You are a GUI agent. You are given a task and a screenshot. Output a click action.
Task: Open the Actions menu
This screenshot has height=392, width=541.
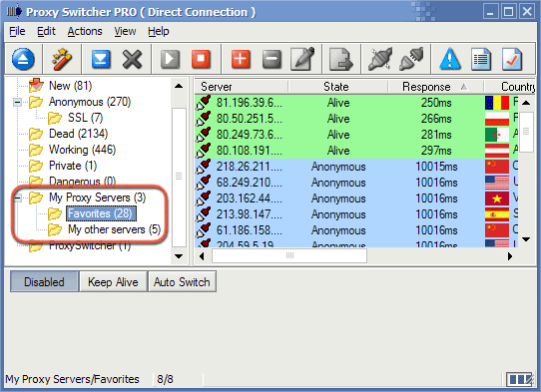(x=85, y=31)
